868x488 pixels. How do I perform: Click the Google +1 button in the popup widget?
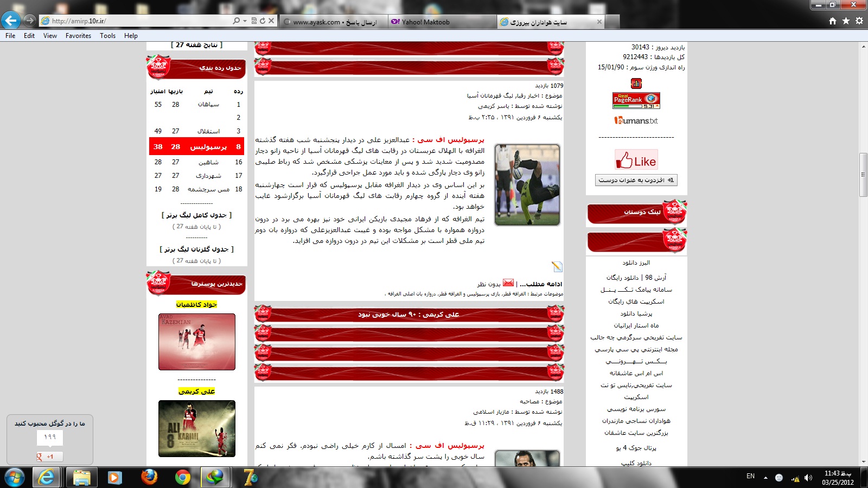(x=49, y=457)
